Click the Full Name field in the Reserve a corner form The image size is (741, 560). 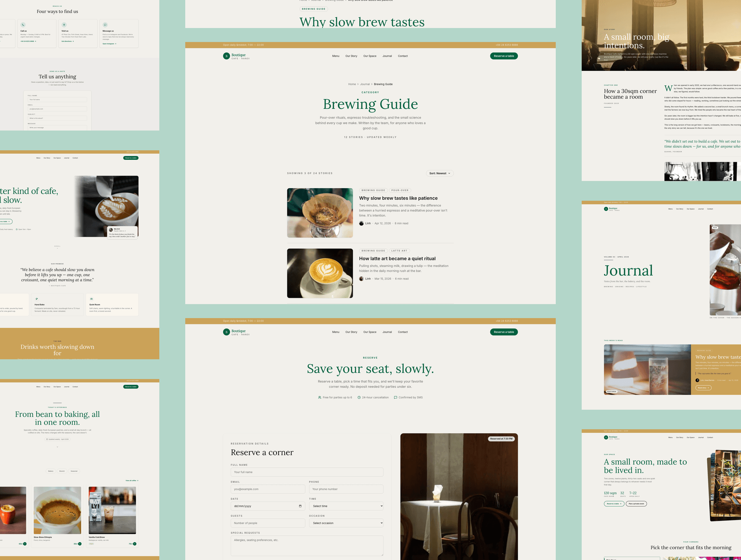click(x=307, y=472)
